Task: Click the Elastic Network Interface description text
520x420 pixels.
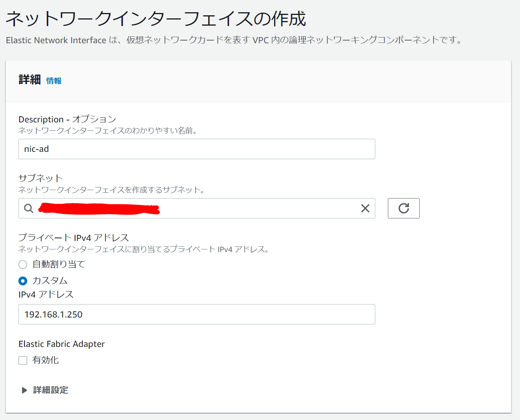Action: click(x=234, y=40)
